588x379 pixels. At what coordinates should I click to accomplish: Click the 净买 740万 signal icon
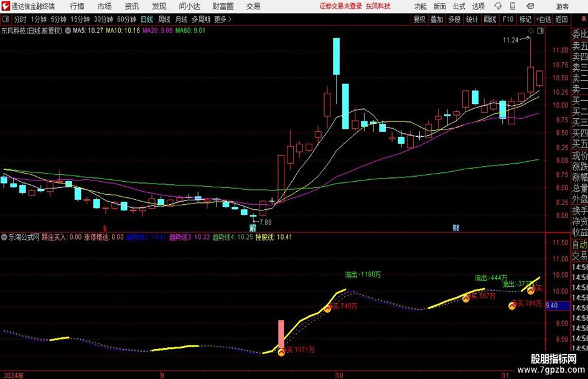tap(328, 309)
